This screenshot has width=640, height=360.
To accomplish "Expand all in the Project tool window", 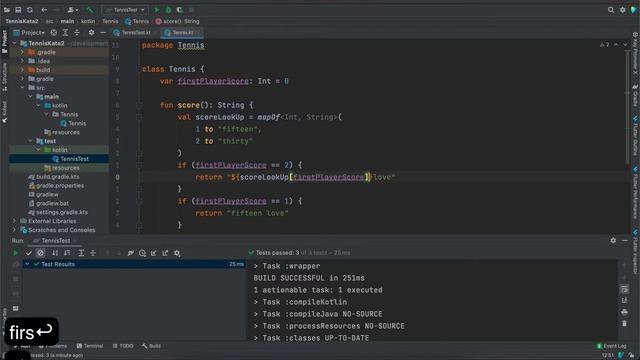I will click(65, 32).
